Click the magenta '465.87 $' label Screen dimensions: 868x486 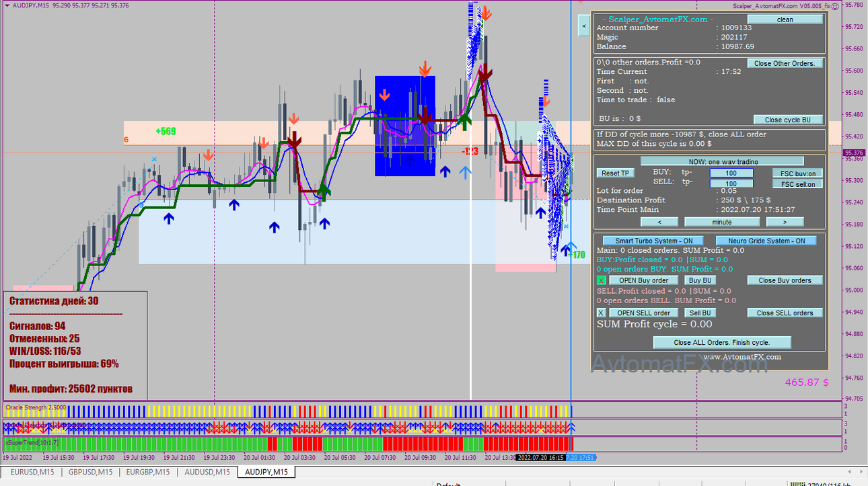coord(807,382)
